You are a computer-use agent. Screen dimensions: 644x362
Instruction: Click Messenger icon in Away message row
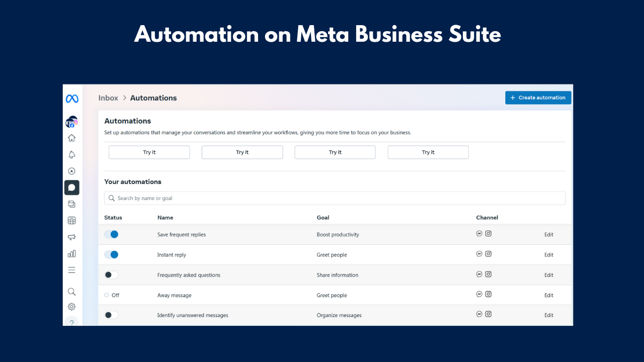[x=479, y=294]
